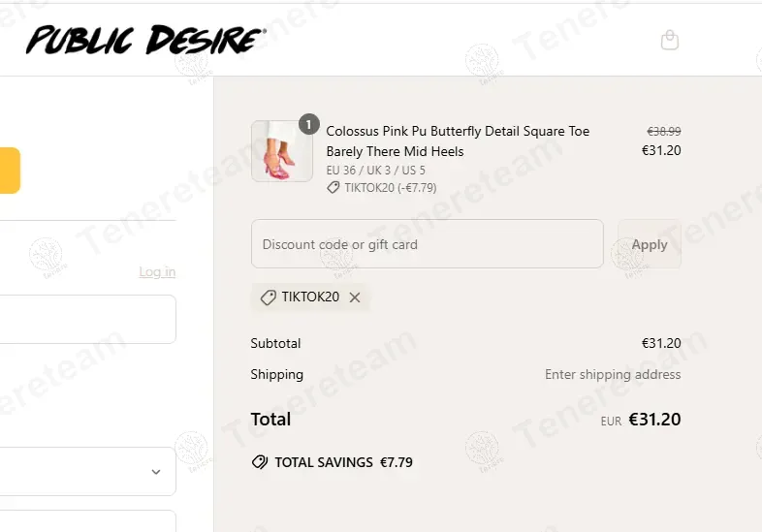762x532 pixels.
Task: Open the shopping bag icon in header
Action: [669, 40]
